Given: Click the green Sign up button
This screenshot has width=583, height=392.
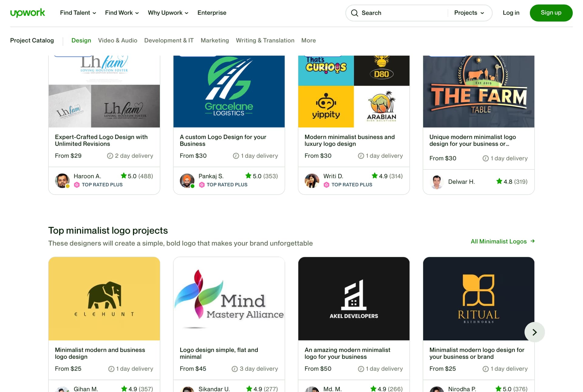Looking at the screenshot, I should point(551,13).
